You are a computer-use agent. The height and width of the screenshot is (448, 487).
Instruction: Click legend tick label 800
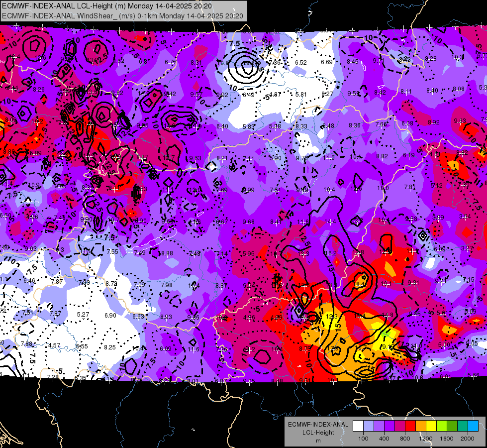pyautogui.click(x=405, y=439)
